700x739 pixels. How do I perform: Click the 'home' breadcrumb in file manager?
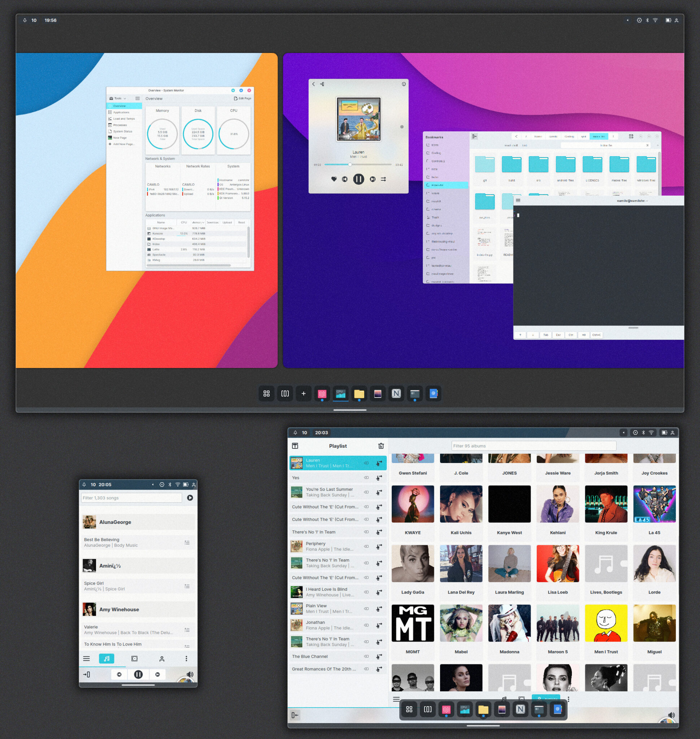[x=538, y=136]
